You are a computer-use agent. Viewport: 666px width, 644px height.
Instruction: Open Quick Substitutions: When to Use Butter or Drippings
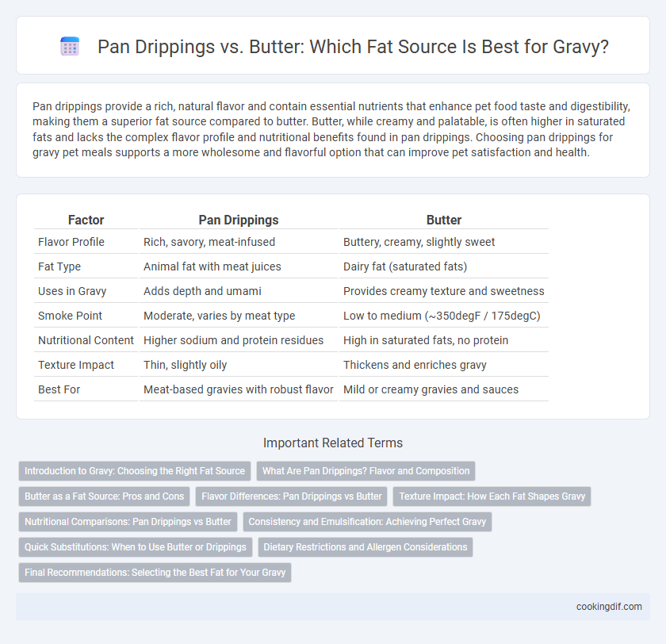[136, 547]
